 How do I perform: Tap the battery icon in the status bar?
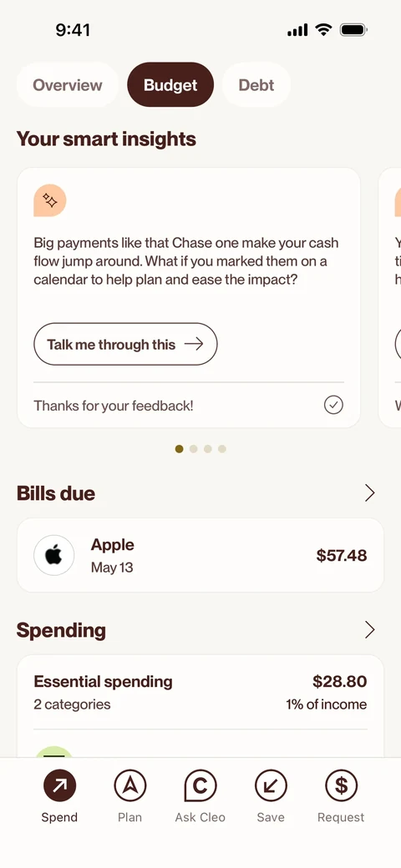tap(353, 30)
